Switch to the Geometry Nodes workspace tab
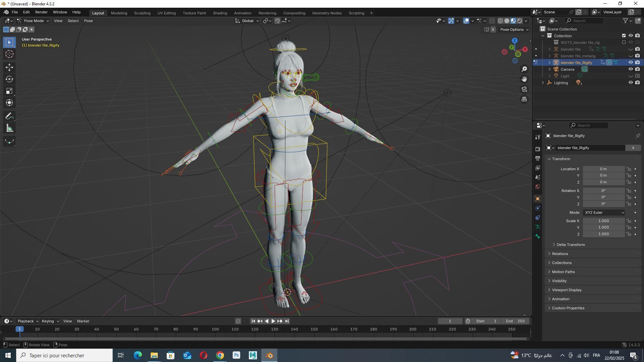This screenshot has height=362, width=644. coord(327,13)
